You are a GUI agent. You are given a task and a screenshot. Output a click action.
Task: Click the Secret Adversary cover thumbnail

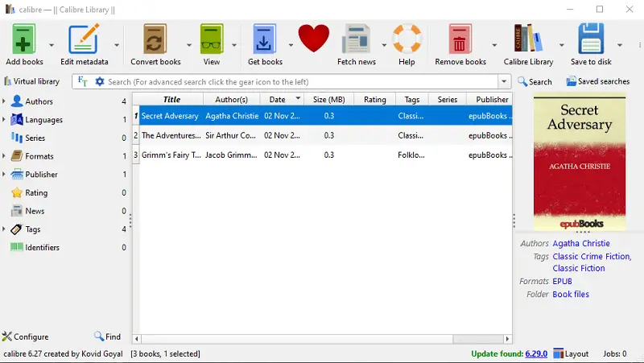[579, 163]
